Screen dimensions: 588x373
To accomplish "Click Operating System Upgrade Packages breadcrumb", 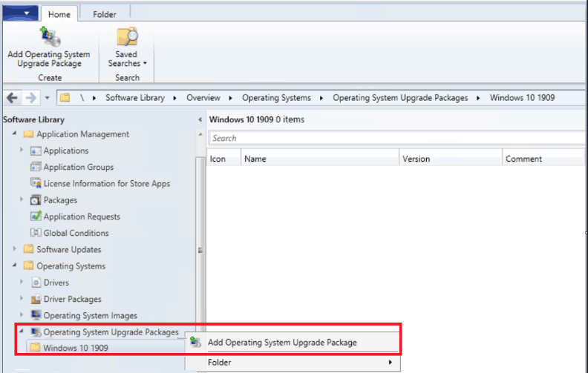I will click(400, 98).
